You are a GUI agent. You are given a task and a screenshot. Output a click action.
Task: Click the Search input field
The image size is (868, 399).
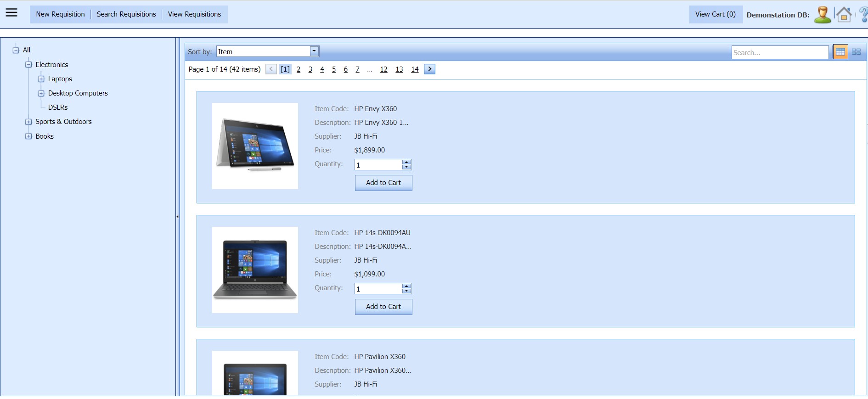pyautogui.click(x=780, y=52)
